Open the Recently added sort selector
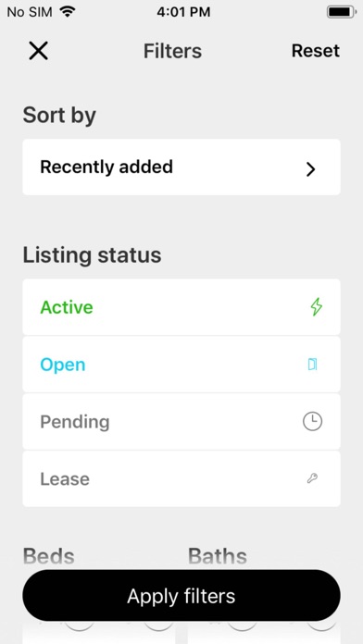Image resolution: width=363 pixels, height=644 pixels. (181, 167)
